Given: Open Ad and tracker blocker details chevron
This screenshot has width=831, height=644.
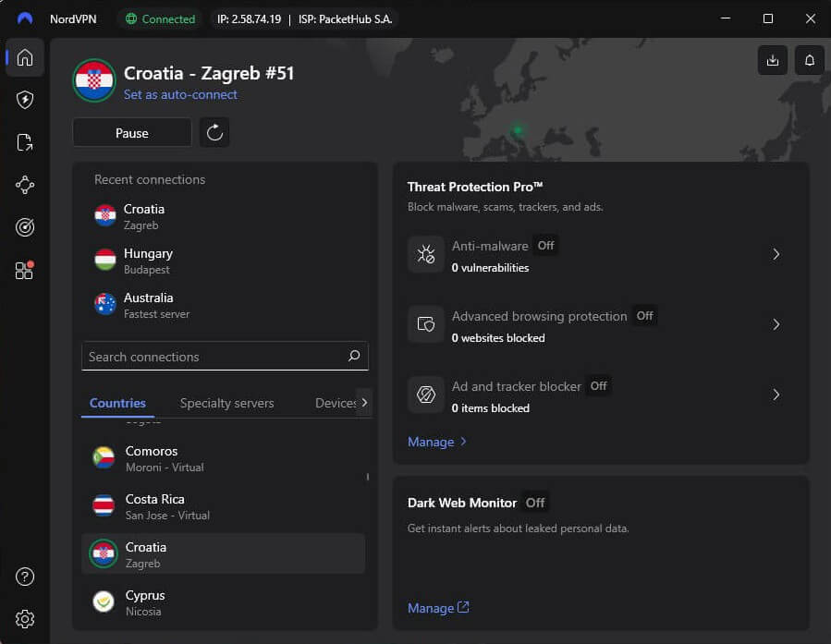Looking at the screenshot, I should click(x=776, y=395).
